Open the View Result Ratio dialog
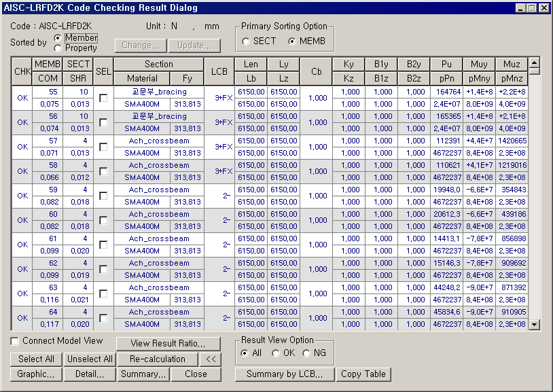Screen dimensions: 553x392 [x=168, y=343]
